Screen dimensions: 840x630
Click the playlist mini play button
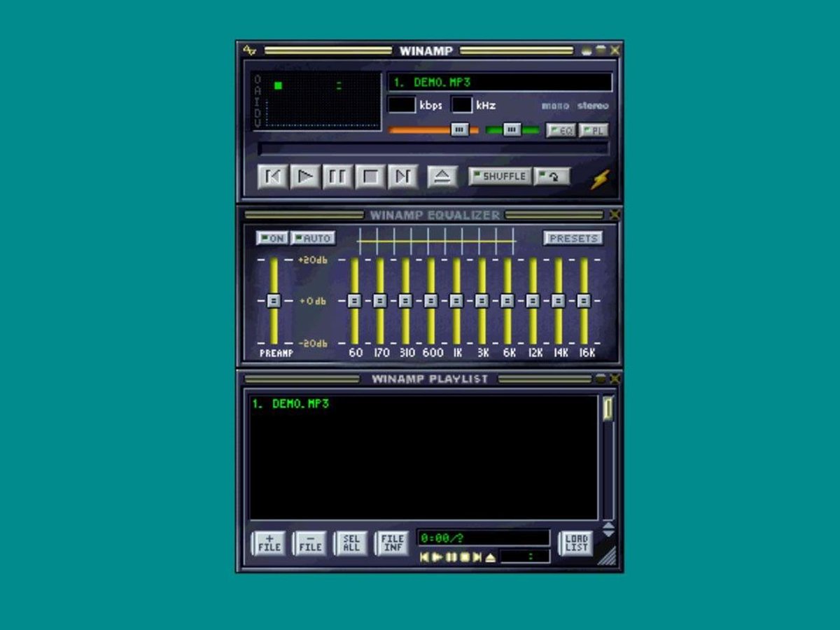pos(437,557)
